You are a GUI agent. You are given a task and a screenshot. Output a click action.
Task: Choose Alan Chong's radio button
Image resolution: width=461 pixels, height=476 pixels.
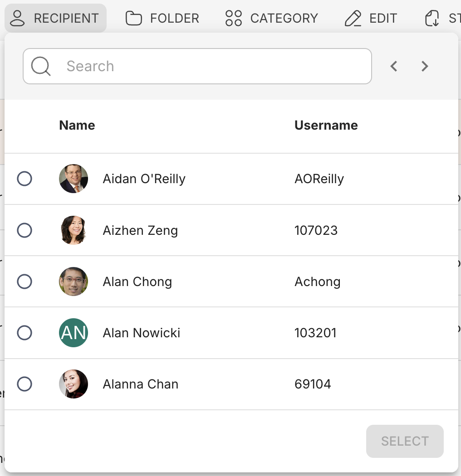[x=25, y=282]
